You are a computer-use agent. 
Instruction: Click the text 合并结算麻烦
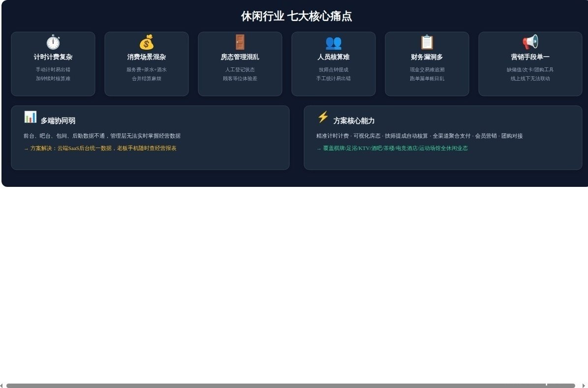click(147, 79)
